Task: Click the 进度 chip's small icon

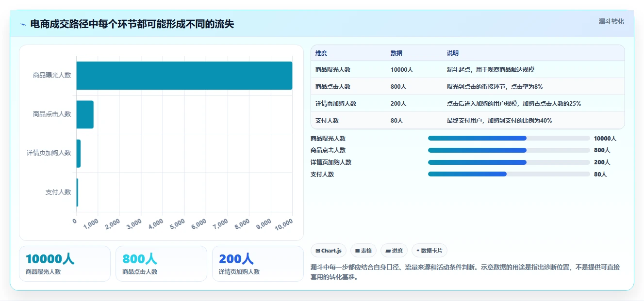Action: pos(388,251)
